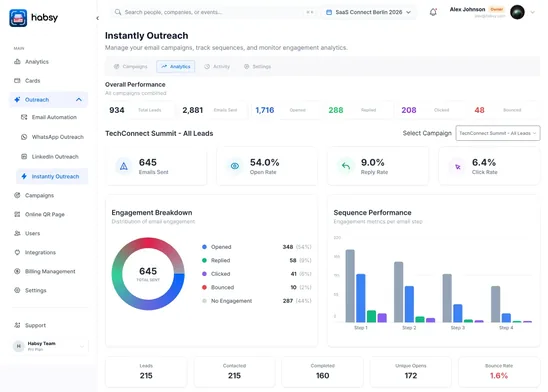Collapse the Outreach sidebar section chevron

79,100
